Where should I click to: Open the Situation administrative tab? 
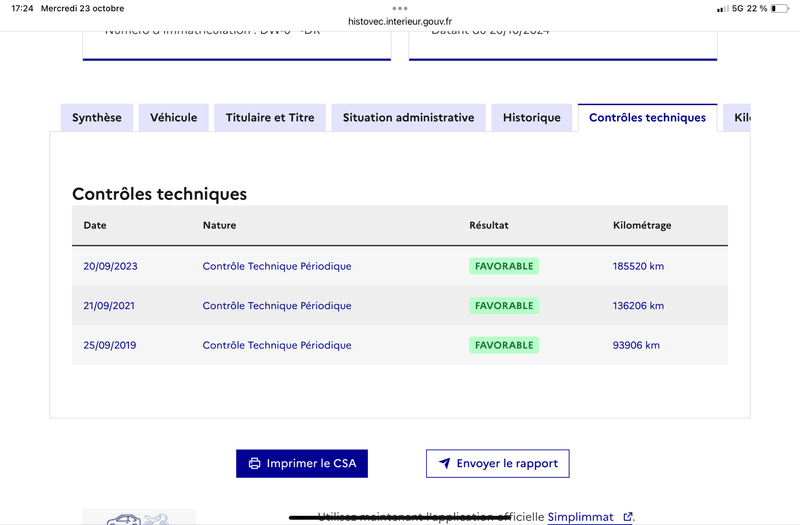point(408,118)
